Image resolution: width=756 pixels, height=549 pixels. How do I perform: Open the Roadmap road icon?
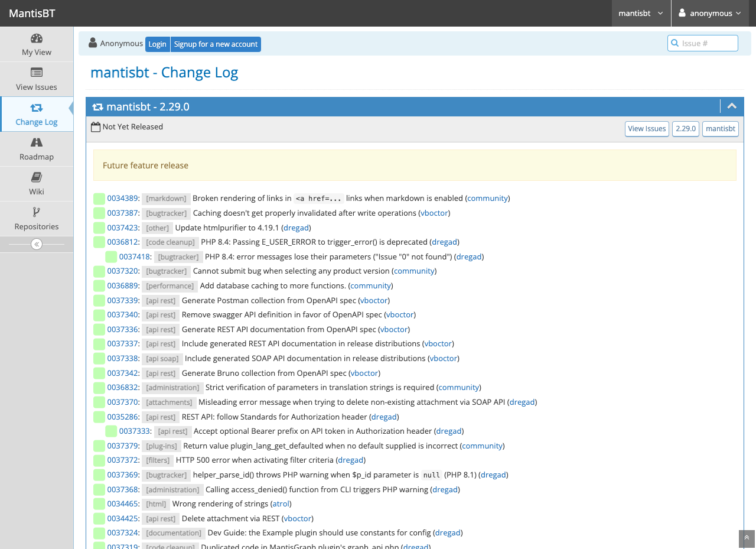click(37, 142)
